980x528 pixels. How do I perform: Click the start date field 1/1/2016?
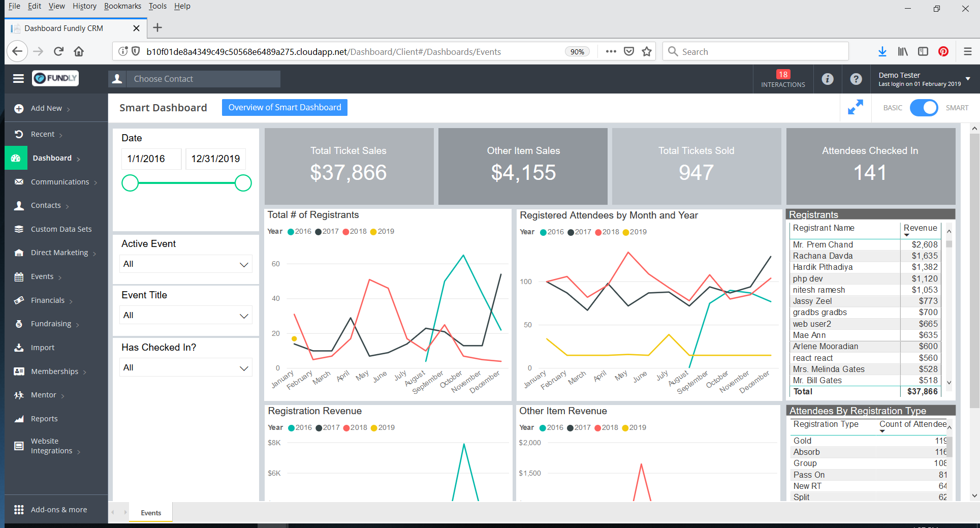tap(151, 159)
